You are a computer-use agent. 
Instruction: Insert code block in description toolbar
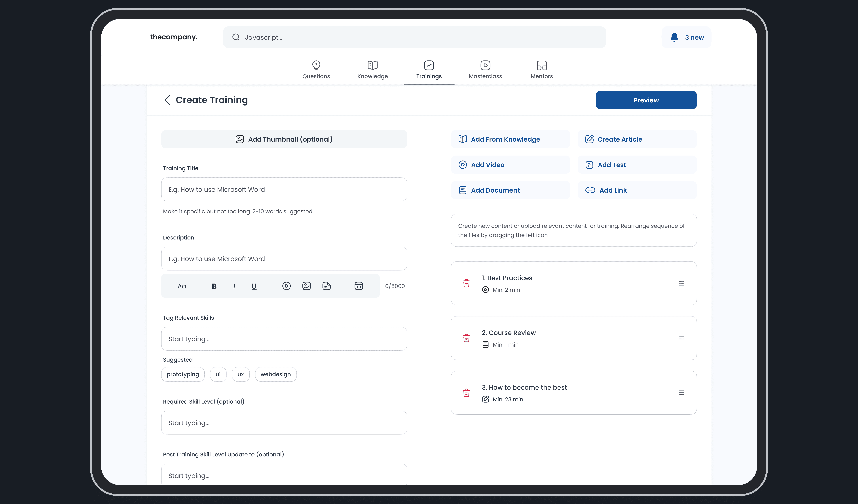pos(359,286)
